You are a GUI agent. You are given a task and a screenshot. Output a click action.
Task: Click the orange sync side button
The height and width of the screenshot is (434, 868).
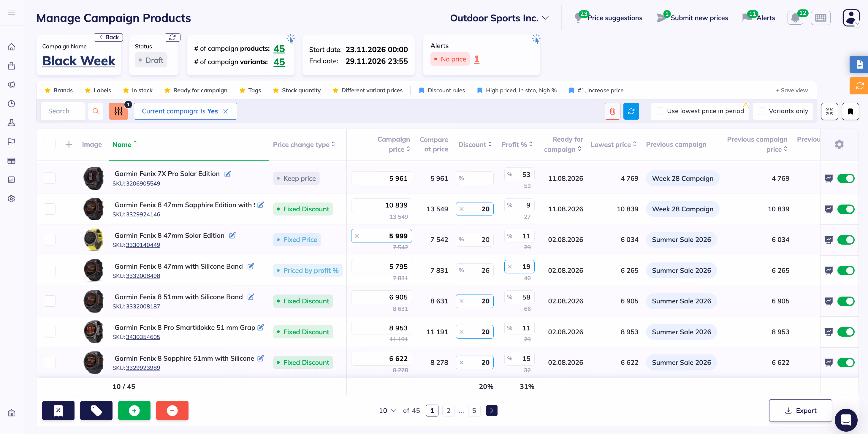[x=859, y=86]
